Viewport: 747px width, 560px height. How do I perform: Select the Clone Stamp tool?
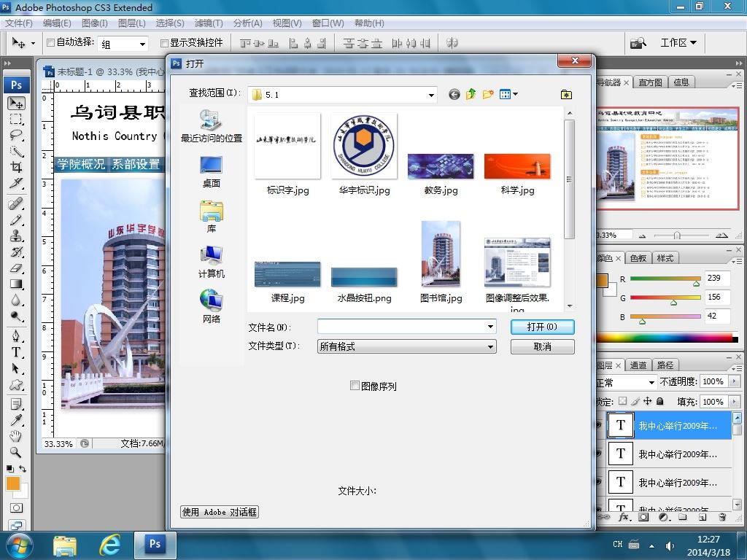[x=17, y=236]
